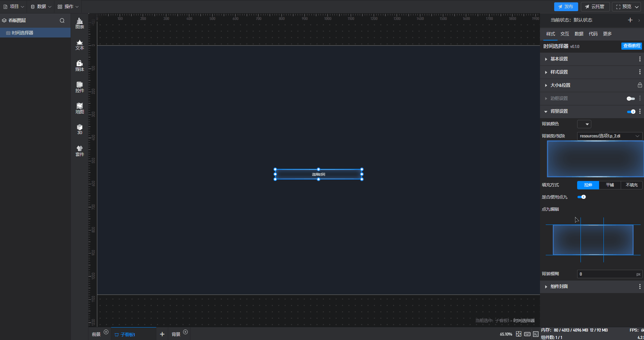Click the plus circle next to 背景
644x340 pixels.
click(x=185, y=332)
